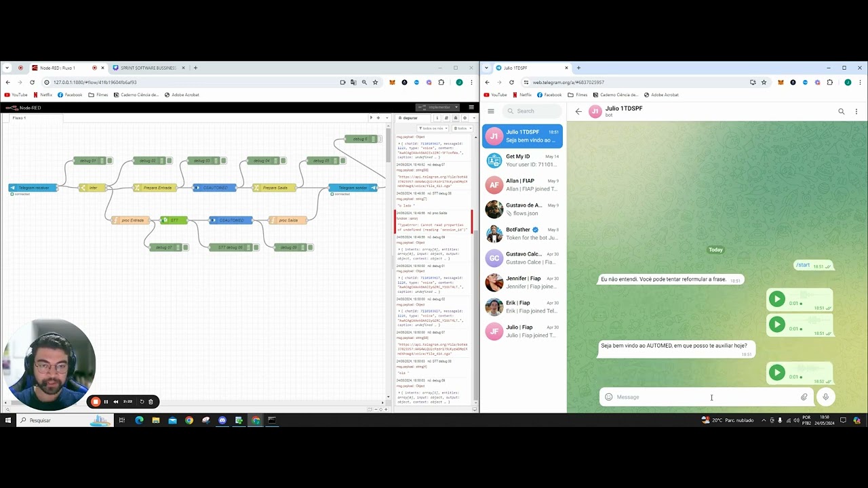The height and width of the screenshot is (488, 868).
Task: Toggle the debug 03 node output button
Action: (223, 161)
